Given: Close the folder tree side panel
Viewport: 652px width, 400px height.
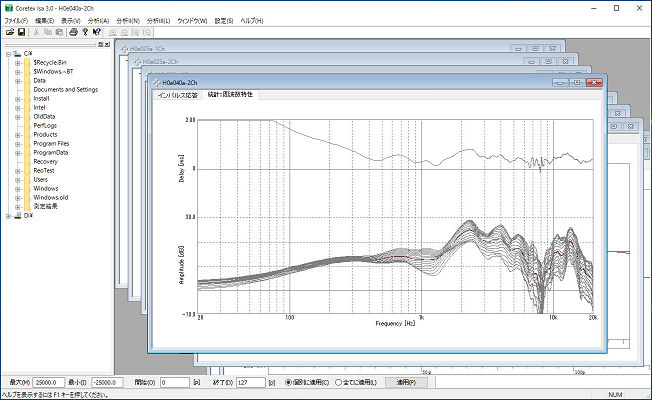Looking at the screenshot, I should point(107,44).
